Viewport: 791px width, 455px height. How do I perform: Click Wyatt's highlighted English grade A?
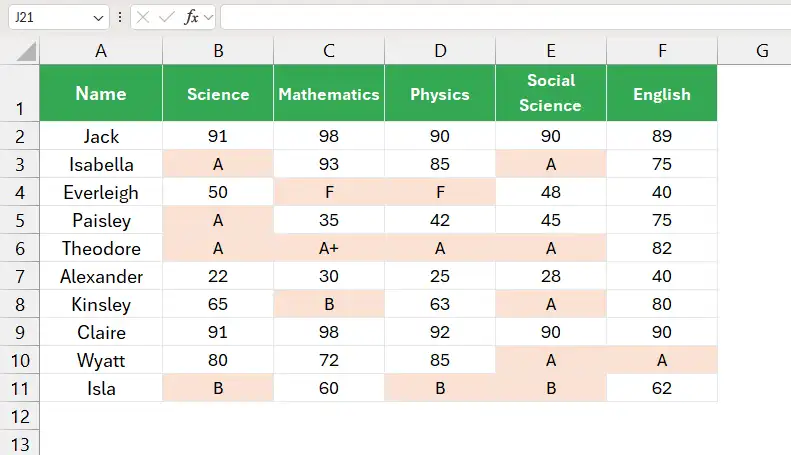662,360
